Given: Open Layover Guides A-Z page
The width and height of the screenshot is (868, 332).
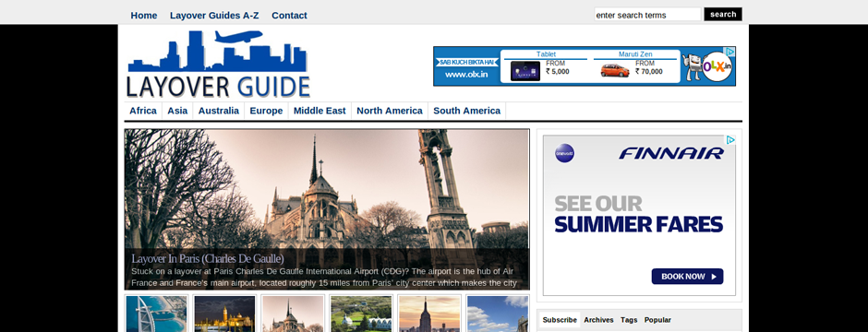Looking at the screenshot, I should [x=214, y=16].
